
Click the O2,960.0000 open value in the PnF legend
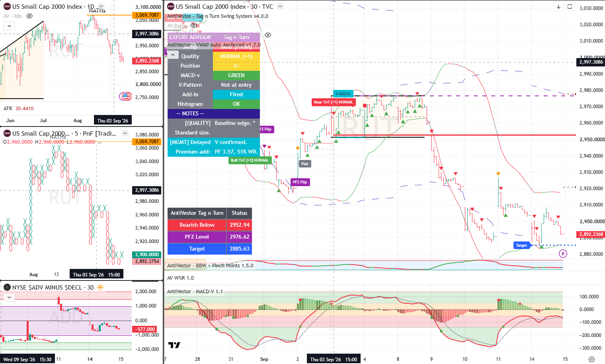tap(18, 142)
